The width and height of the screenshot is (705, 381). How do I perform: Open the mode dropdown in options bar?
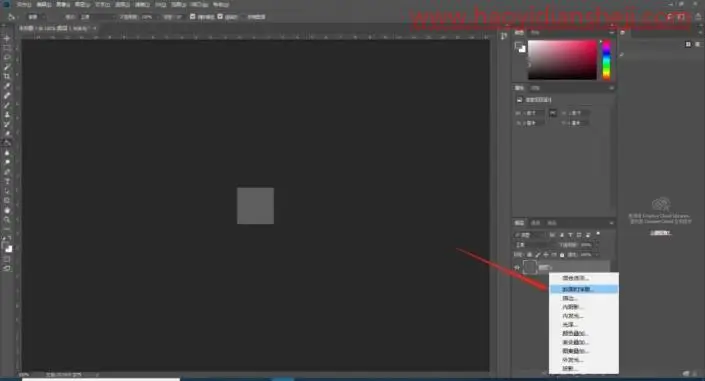tap(97, 17)
